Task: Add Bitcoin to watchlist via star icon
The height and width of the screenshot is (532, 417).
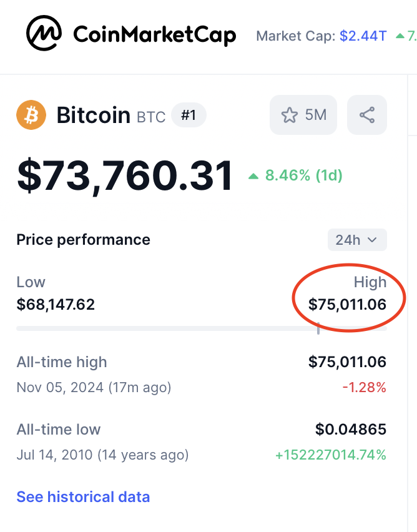Action: point(290,115)
